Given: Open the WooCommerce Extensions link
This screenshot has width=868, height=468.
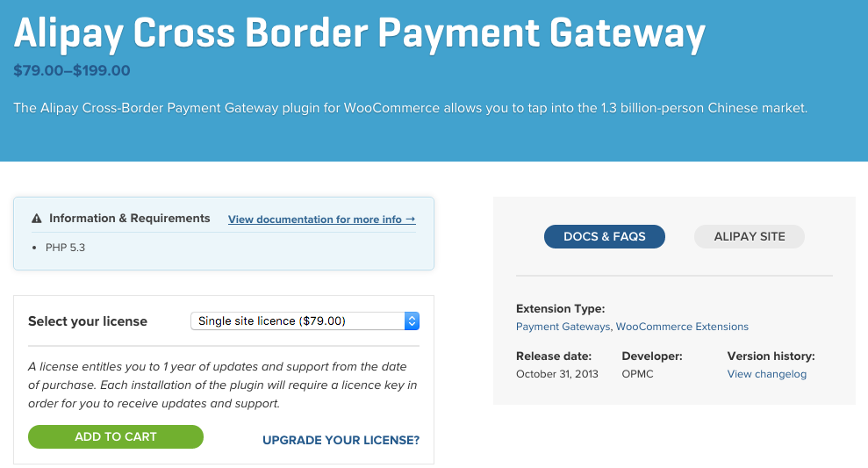Looking at the screenshot, I should 682,327.
